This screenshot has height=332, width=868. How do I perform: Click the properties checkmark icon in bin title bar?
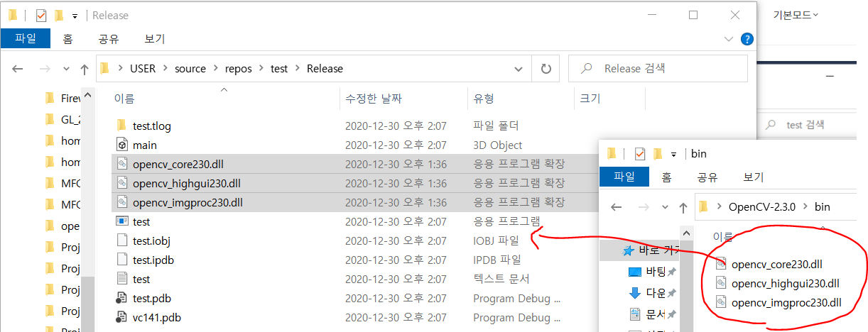pos(640,153)
